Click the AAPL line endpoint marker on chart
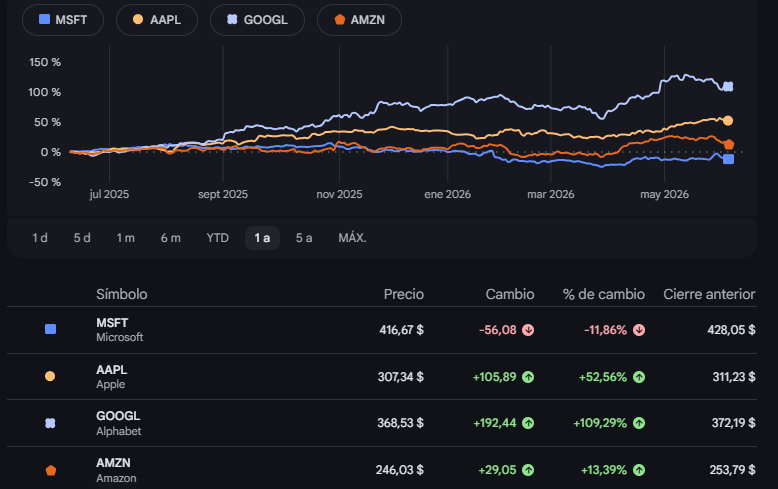Viewport: 778px width, 489px height. click(x=728, y=121)
